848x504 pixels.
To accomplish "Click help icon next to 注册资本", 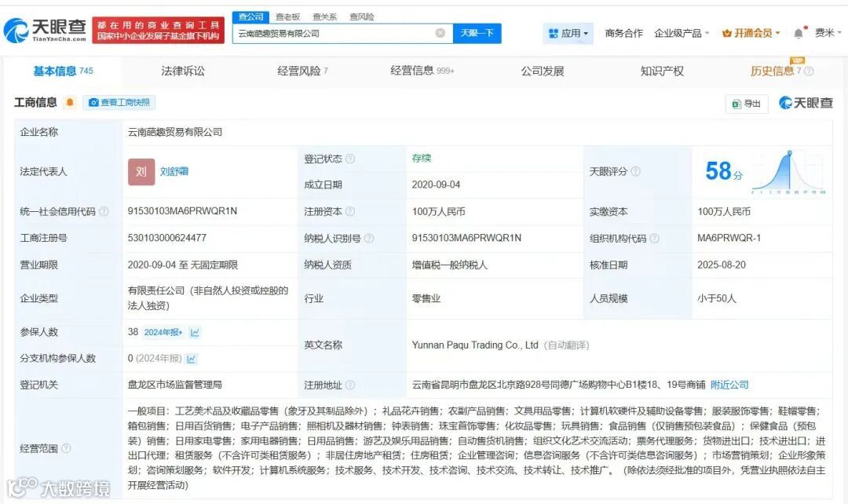I will pyautogui.click(x=350, y=211).
